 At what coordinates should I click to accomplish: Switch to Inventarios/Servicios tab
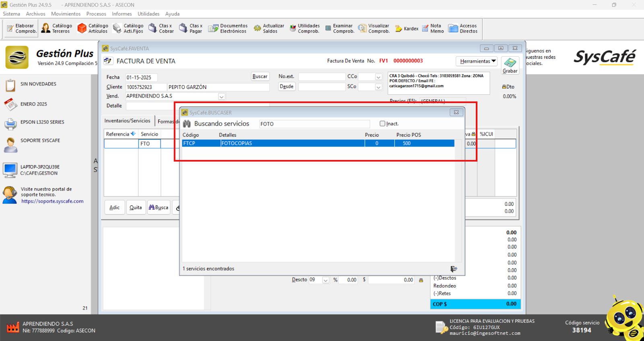pos(127,121)
